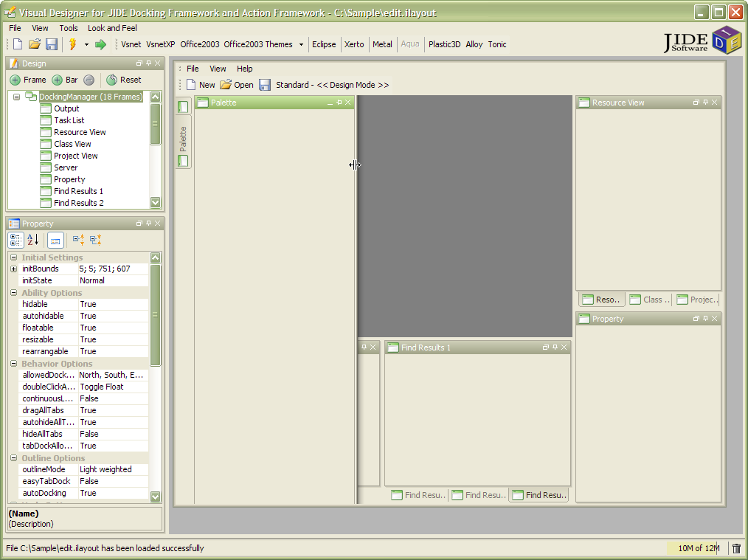This screenshot has width=748, height=560.
Task: Click the New document icon in the preview toolbar
Action: tap(191, 85)
